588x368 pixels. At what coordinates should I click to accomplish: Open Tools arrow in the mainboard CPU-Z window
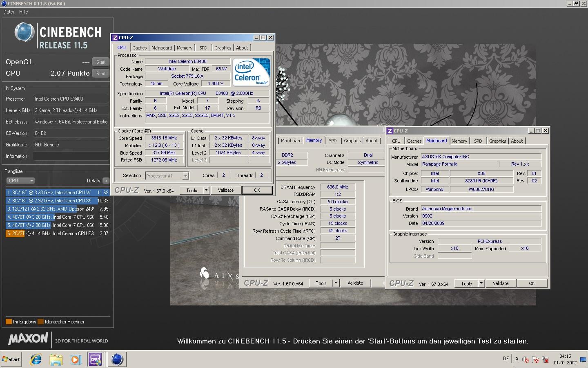[x=481, y=283]
